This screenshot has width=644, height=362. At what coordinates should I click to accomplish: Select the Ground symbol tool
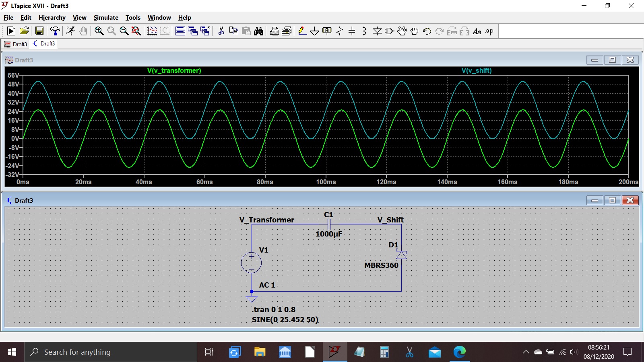pos(315,31)
